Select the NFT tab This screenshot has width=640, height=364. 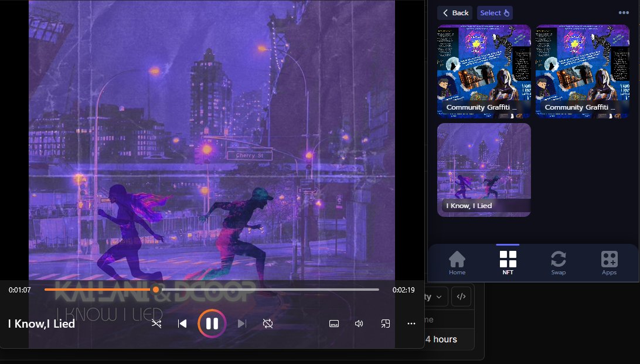click(x=508, y=263)
